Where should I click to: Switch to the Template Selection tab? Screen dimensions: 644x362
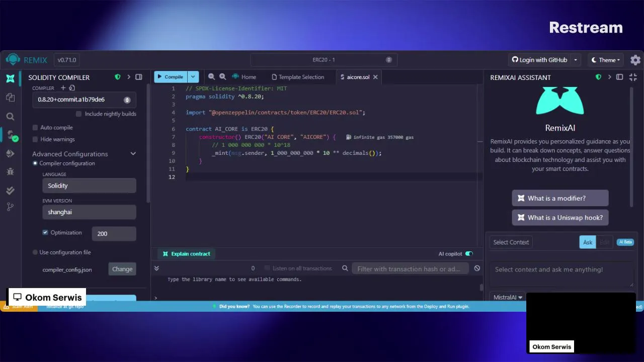(298, 77)
